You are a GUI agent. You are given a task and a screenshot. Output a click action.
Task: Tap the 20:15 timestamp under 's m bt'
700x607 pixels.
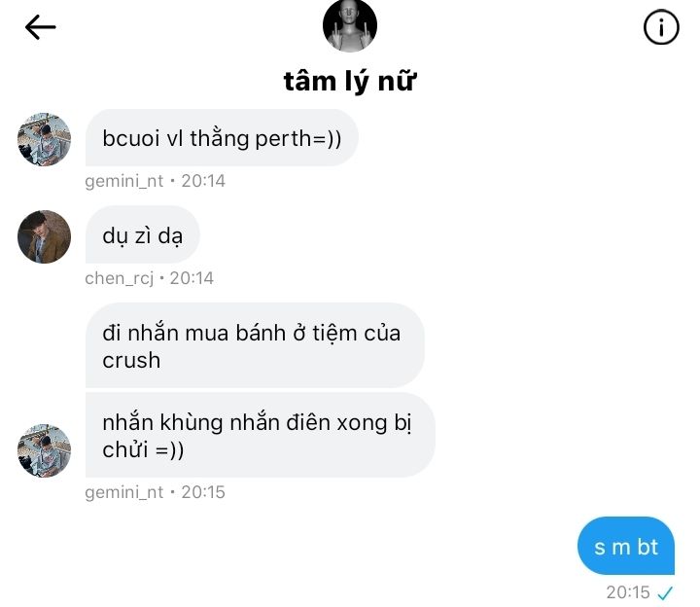click(628, 592)
